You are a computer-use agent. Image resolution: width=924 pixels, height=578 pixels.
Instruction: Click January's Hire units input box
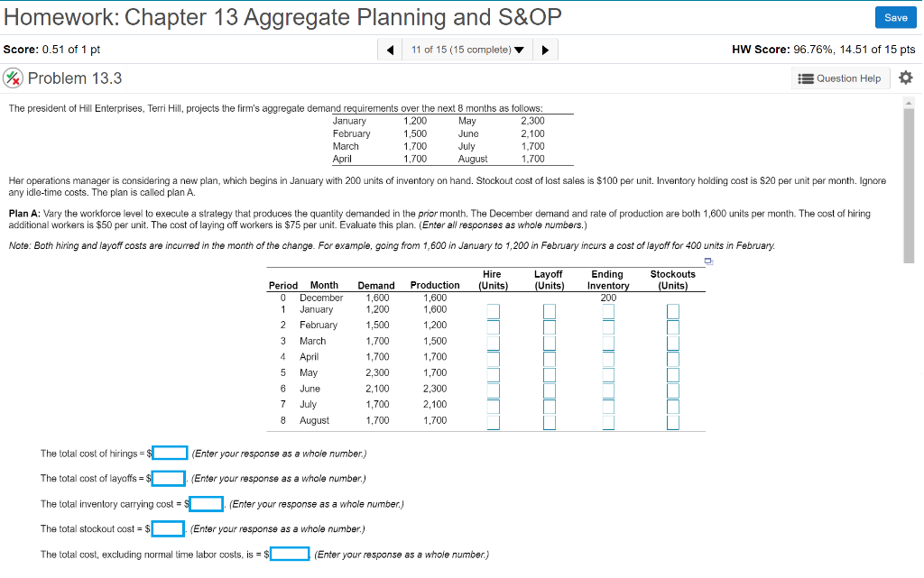(x=492, y=311)
